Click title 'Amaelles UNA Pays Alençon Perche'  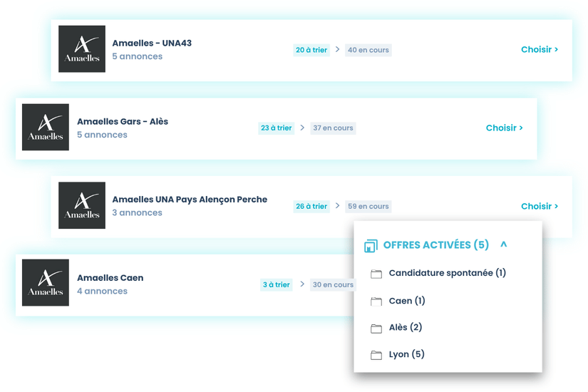(x=190, y=200)
